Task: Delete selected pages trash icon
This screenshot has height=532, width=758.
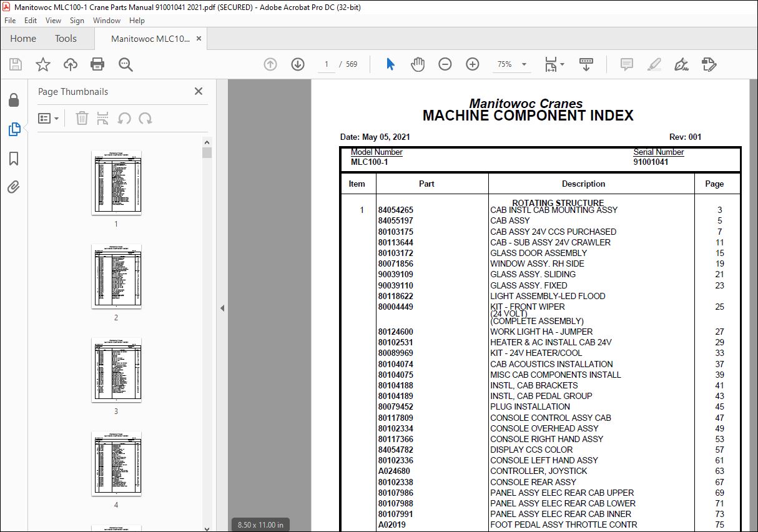Action: point(82,118)
